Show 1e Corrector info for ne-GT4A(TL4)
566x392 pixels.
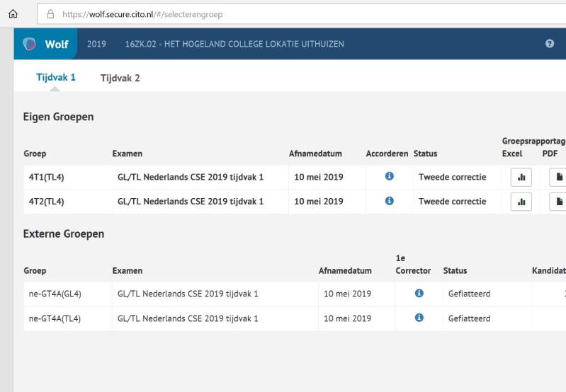pos(419,318)
